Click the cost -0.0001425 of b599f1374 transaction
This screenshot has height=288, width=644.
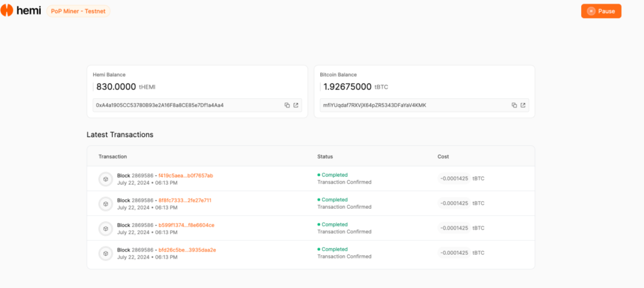[454, 228]
